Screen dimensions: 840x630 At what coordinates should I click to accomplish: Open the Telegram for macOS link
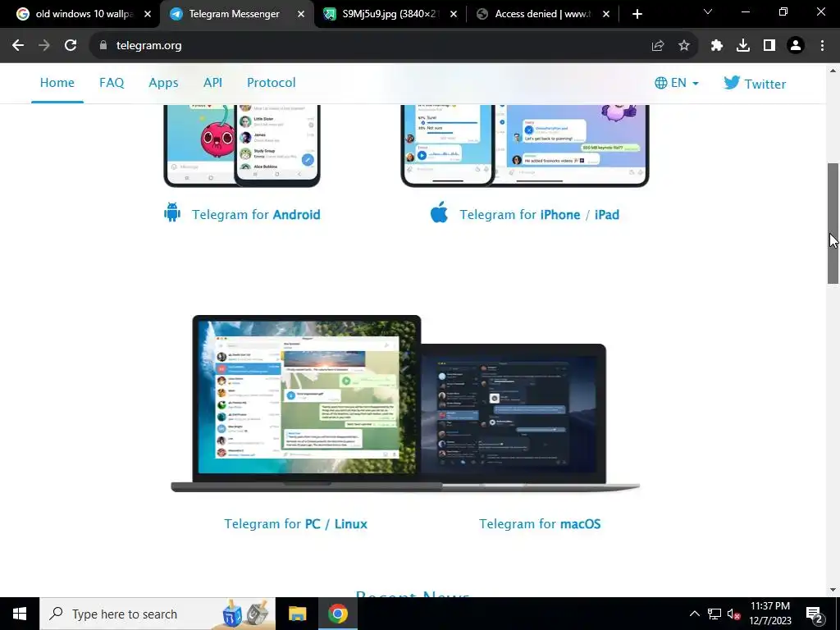540,523
